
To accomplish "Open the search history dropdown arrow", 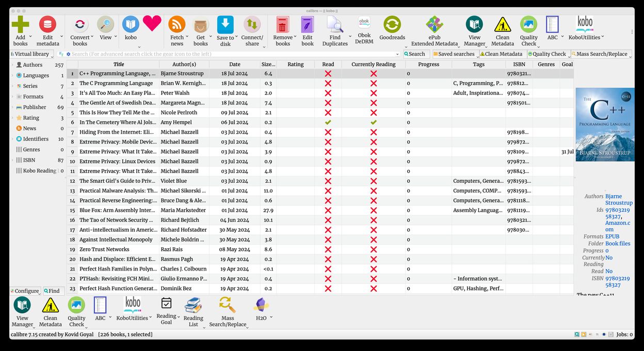I will click(397, 54).
